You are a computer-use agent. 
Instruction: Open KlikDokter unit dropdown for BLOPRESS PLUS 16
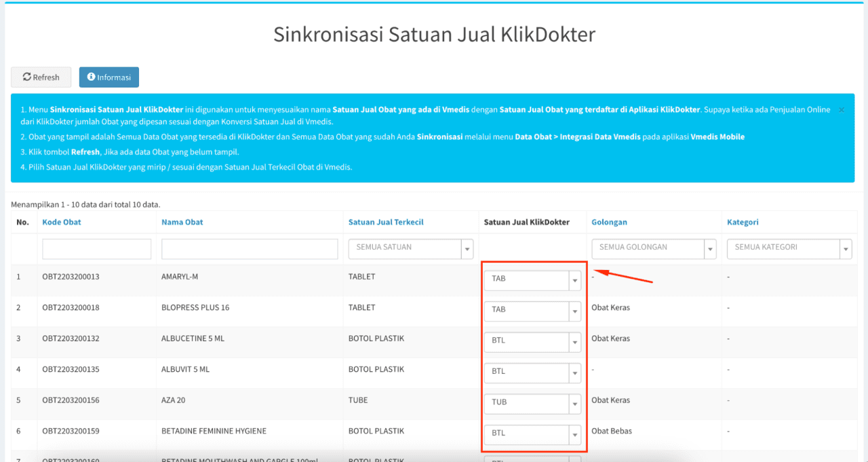click(x=532, y=311)
